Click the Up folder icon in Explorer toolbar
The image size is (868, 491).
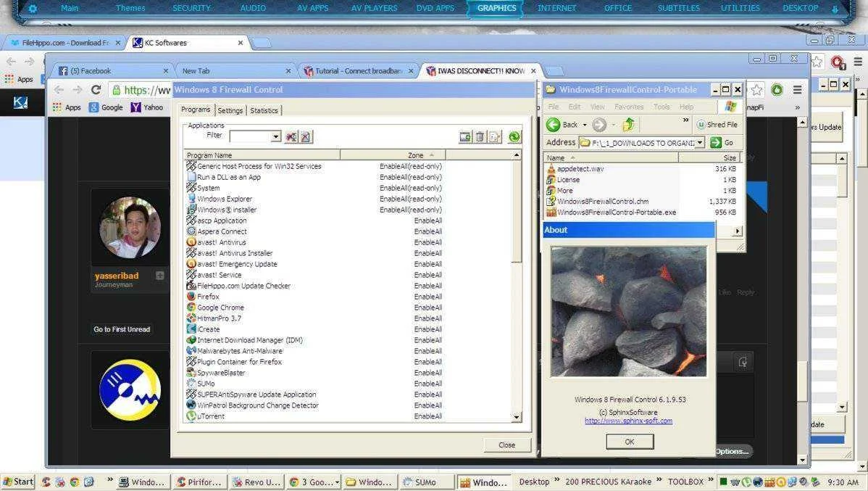[628, 125]
